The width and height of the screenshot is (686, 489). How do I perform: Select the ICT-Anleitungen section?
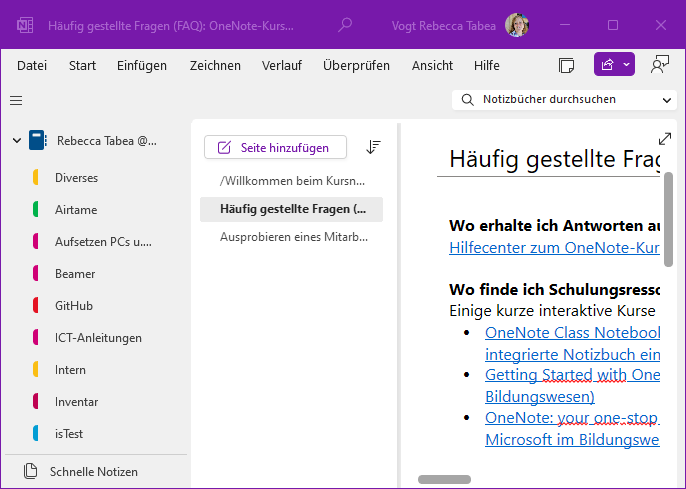(98, 338)
